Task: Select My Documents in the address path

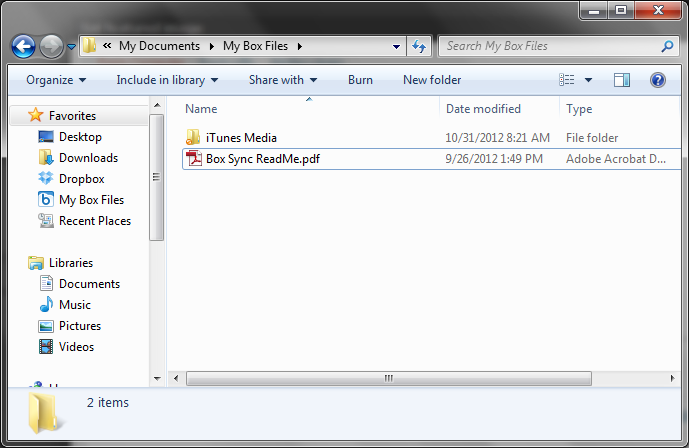Action: pos(160,46)
